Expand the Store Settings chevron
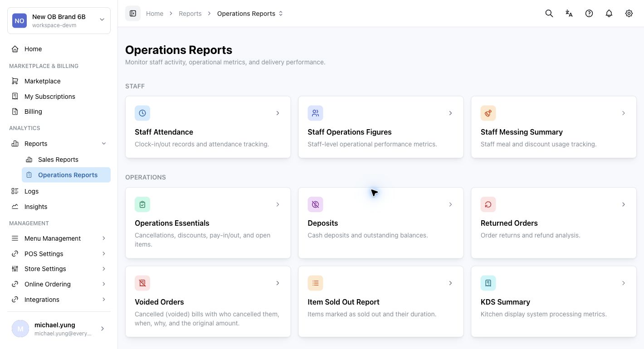 104,269
